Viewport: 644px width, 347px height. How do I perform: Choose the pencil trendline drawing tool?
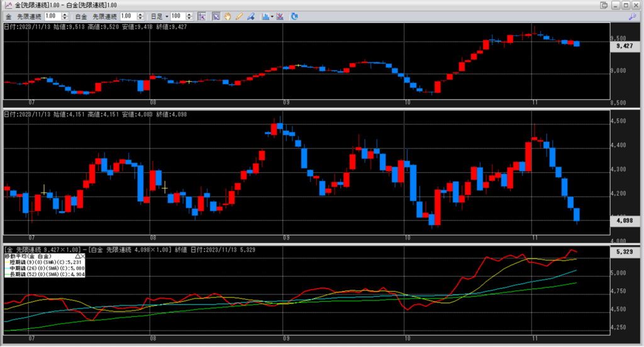tap(238, 16)
